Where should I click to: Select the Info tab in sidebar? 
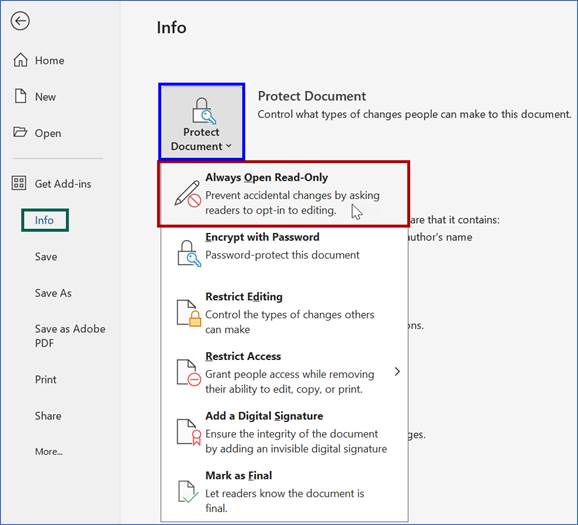(x=45, y=220)
